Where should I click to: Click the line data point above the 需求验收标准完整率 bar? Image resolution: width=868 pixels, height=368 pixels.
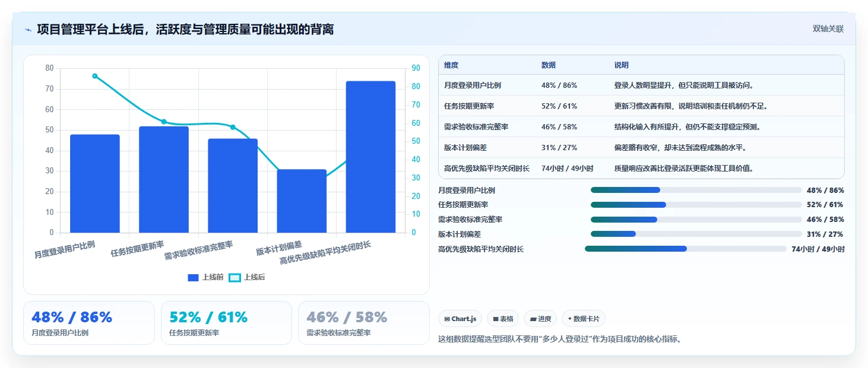click(x=233, y=127)
